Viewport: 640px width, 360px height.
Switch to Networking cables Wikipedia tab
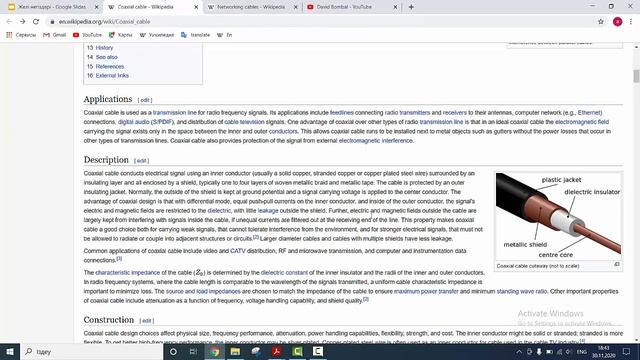[x=252, y=7]
